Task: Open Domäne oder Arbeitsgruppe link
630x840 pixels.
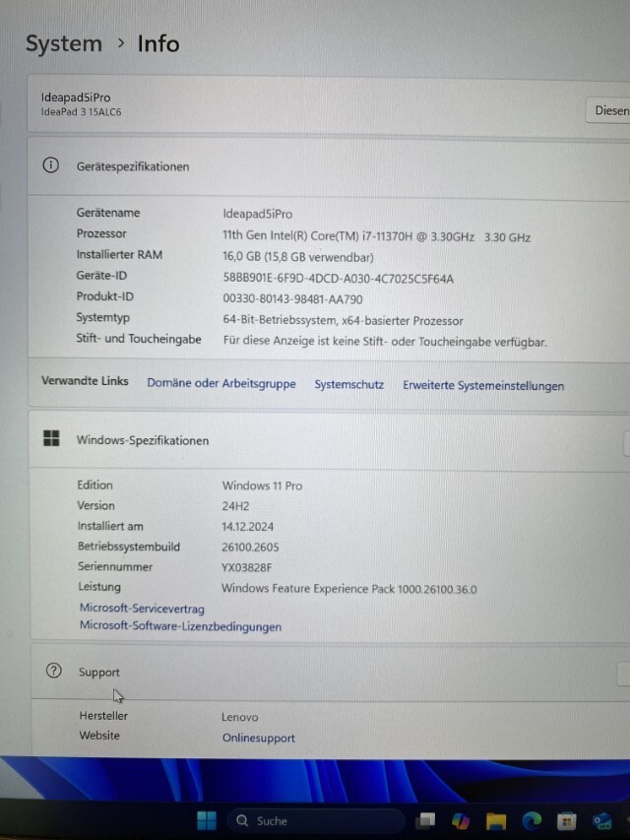Action: [221, 384]
